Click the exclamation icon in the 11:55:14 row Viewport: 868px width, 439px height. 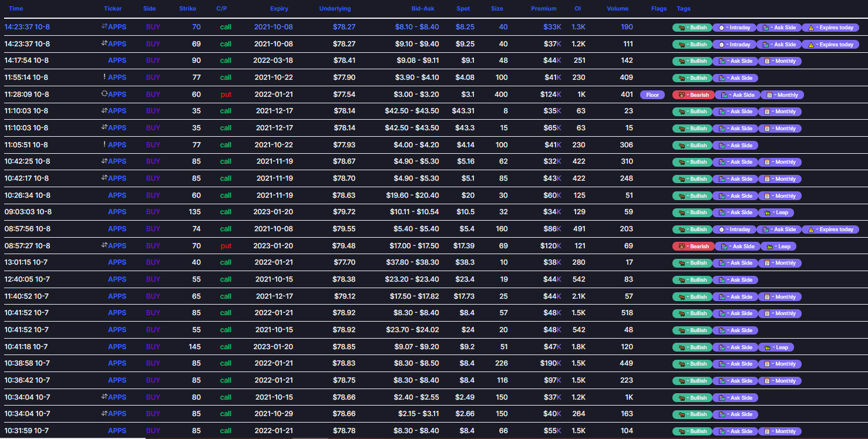point(104,77)
